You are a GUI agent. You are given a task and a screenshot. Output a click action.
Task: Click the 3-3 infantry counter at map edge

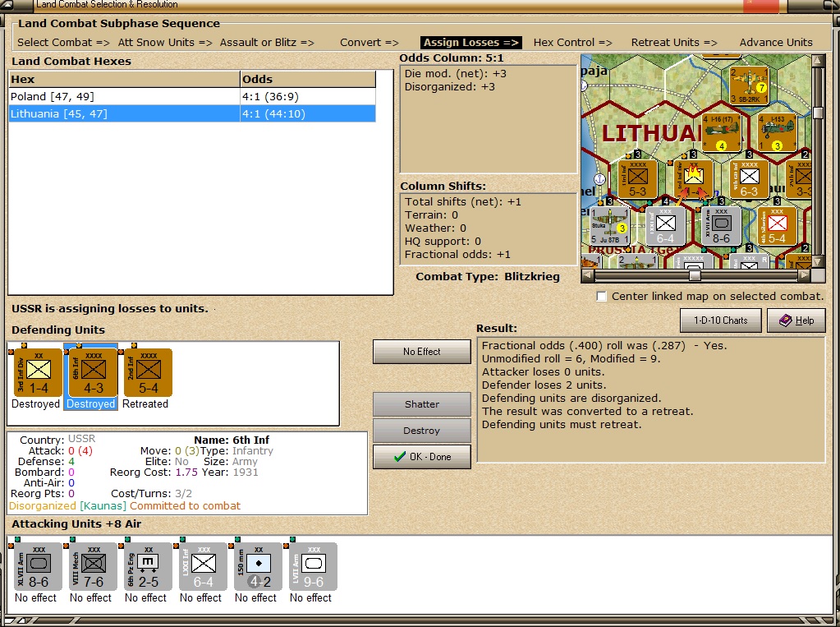tap(799, 179)
